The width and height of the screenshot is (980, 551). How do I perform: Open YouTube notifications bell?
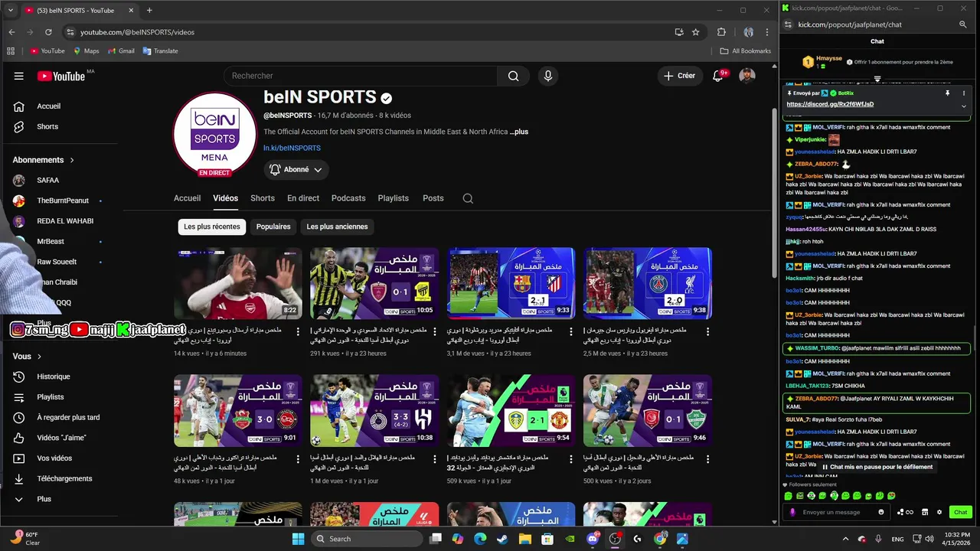coord(717,76)
